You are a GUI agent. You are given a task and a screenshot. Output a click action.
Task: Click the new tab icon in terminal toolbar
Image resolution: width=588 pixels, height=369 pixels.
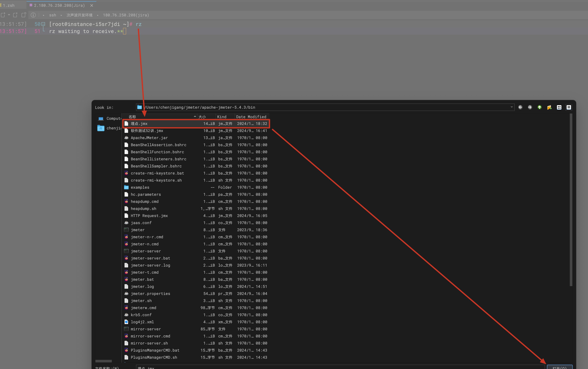tap(3, 15)
